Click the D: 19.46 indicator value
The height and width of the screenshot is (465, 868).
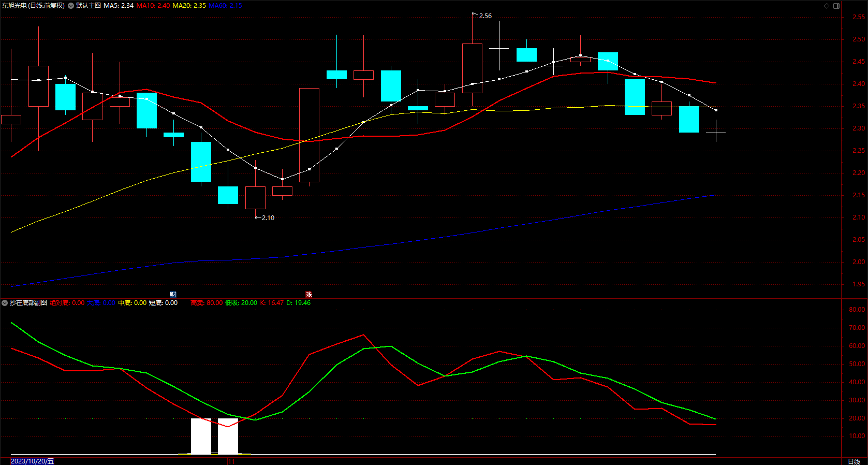click(299, 303)
